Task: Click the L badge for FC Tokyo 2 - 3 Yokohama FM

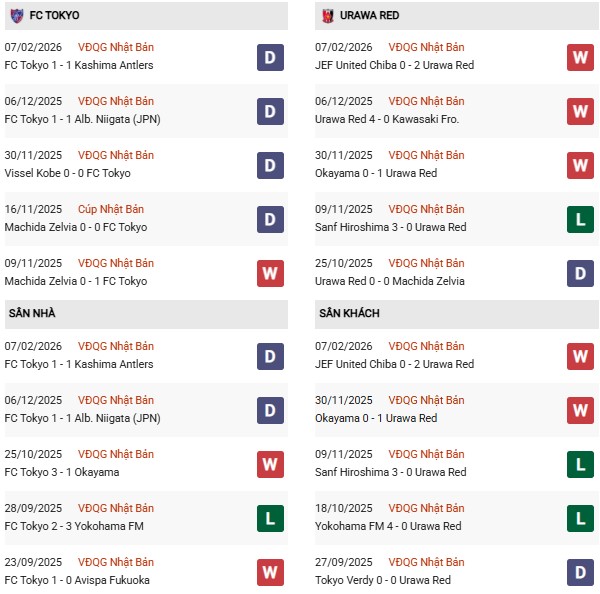Action: (x=270, y=518)
